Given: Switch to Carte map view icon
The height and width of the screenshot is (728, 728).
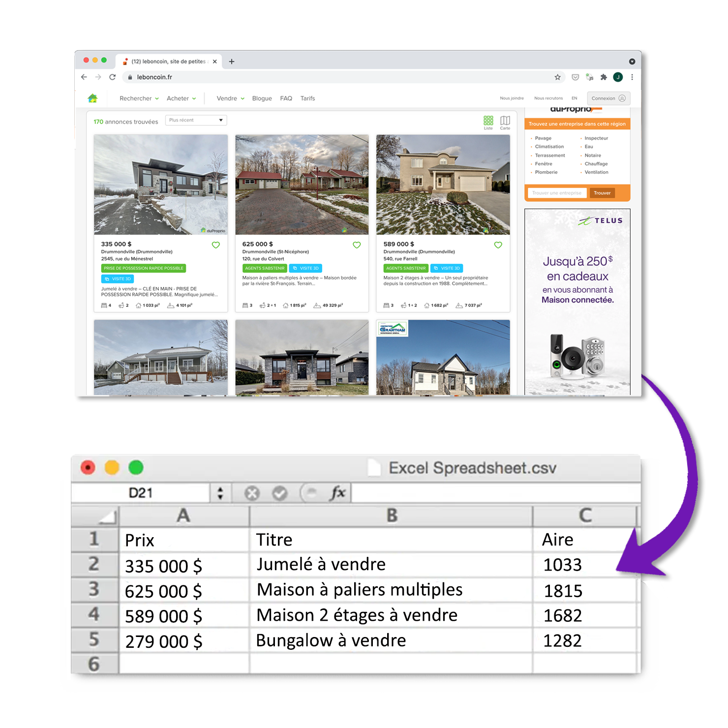Looking at the screenshot, I should 505,121.
